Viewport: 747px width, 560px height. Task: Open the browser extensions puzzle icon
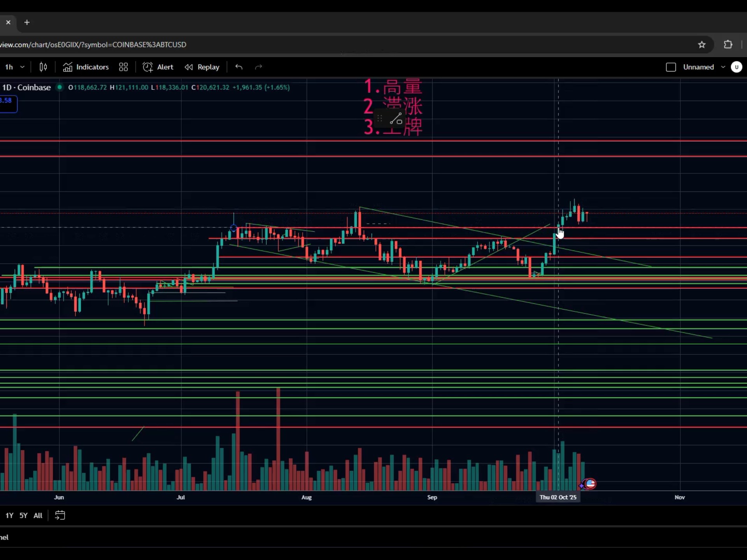728,45
